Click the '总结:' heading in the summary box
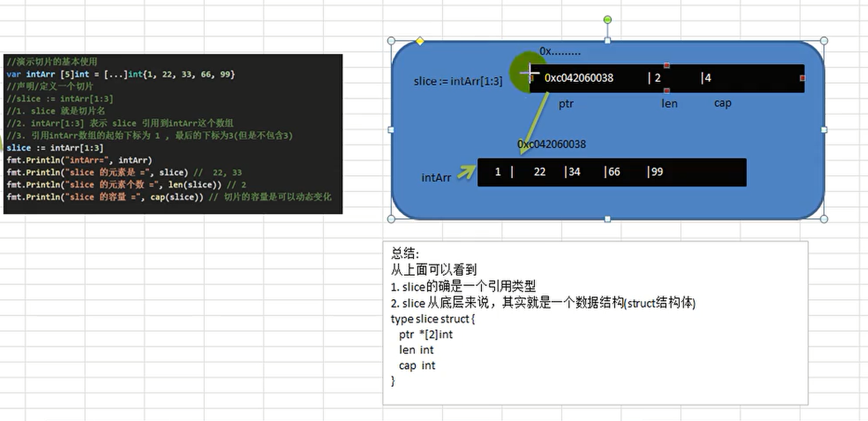 405,253
